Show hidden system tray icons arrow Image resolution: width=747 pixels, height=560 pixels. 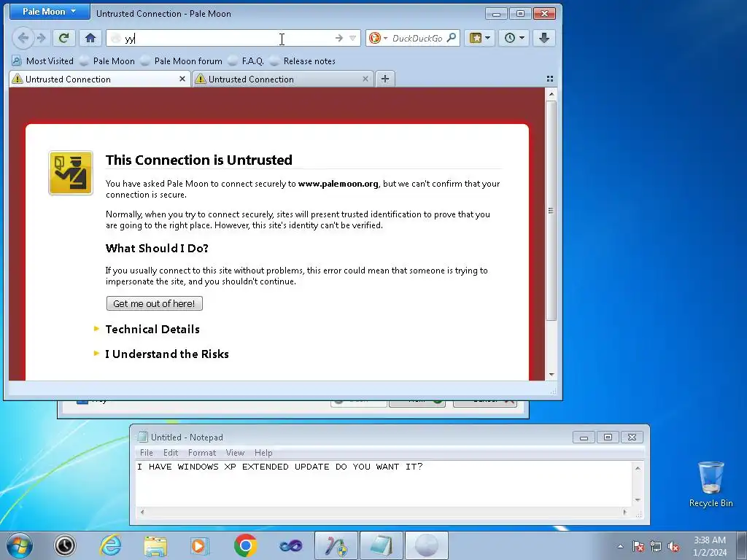pos(620,546)
